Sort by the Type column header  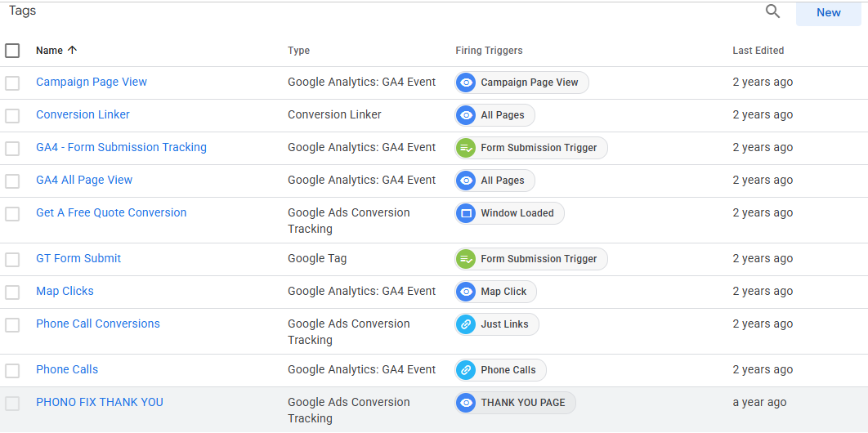pos(298,51)
